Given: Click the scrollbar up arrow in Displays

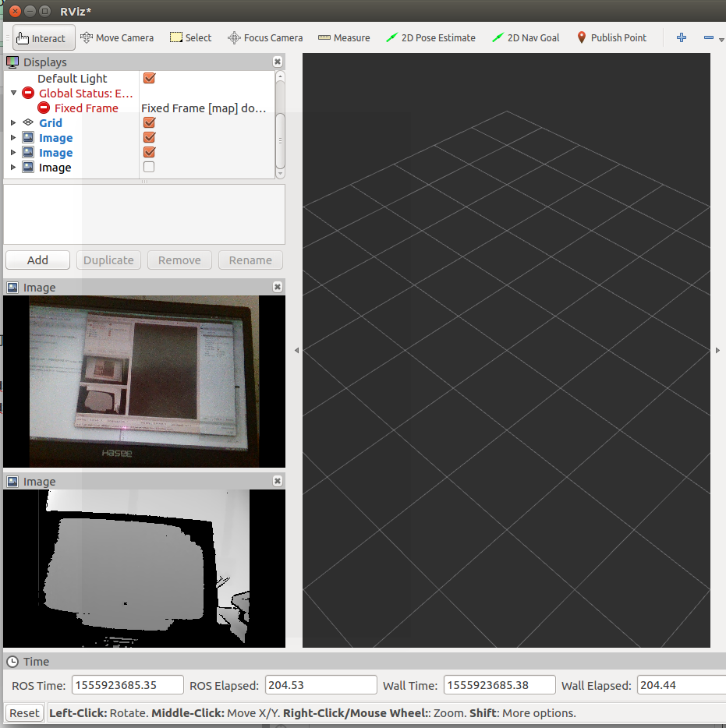Looking at the screenshot, I should pos(280,76).
